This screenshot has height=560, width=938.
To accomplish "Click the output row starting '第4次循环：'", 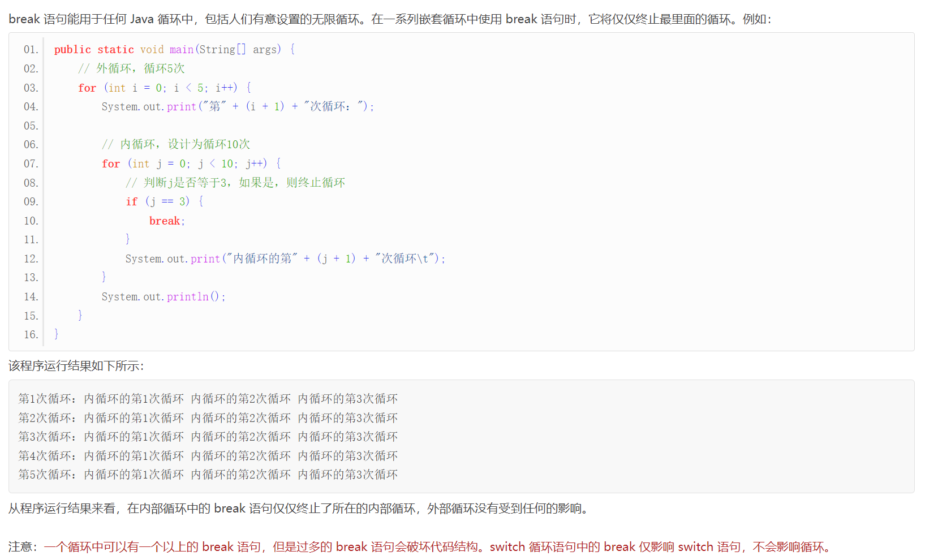I will click(x=208, y=456).
